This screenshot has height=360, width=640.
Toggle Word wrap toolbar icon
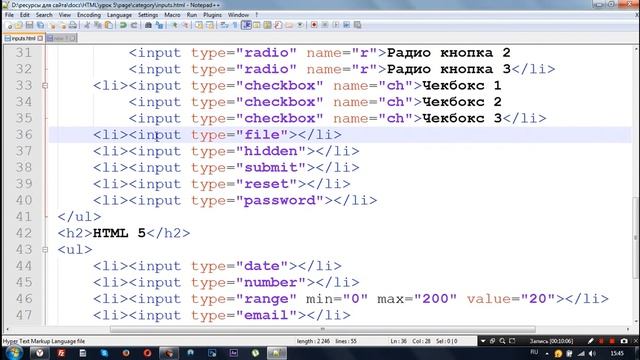[x=224, y=25]
